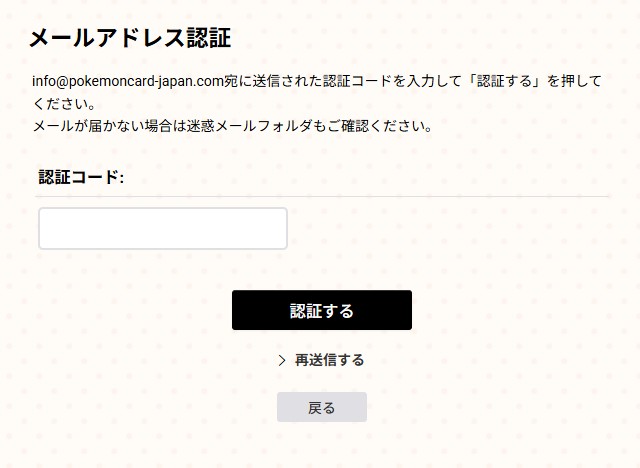Screen dimensions: 640x468
Task: Click the メールアドレス認証 page heading
Action: 130,38
